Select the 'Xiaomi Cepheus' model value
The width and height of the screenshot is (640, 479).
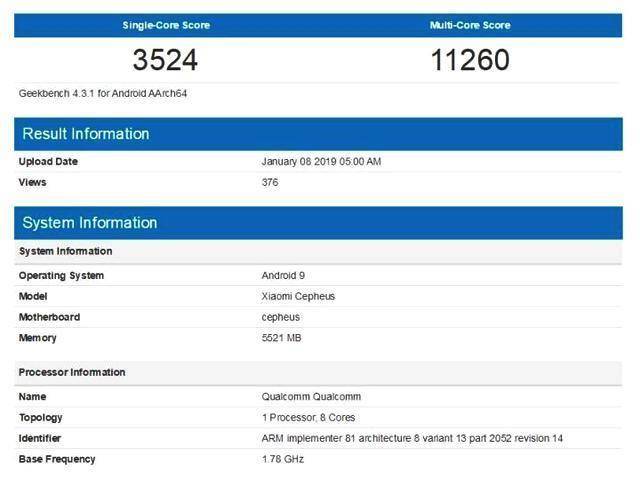(x=298, y=297)
